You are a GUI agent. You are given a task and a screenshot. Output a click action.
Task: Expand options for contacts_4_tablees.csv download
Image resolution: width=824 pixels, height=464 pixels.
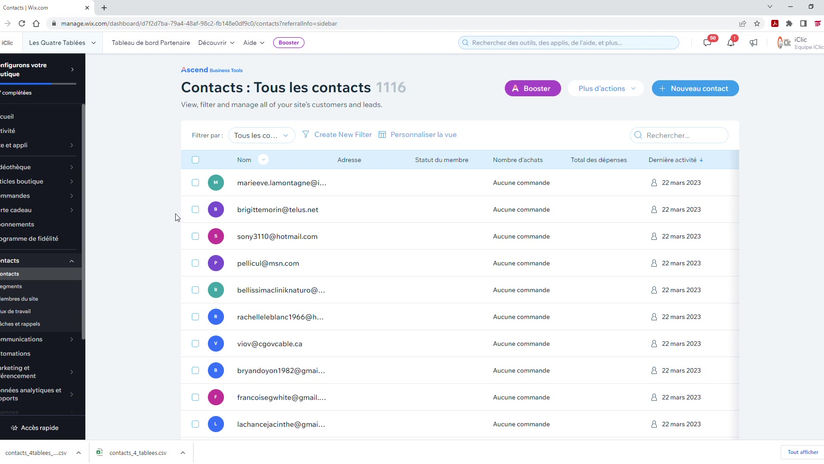pyautogui.click(x=182, y=452)
